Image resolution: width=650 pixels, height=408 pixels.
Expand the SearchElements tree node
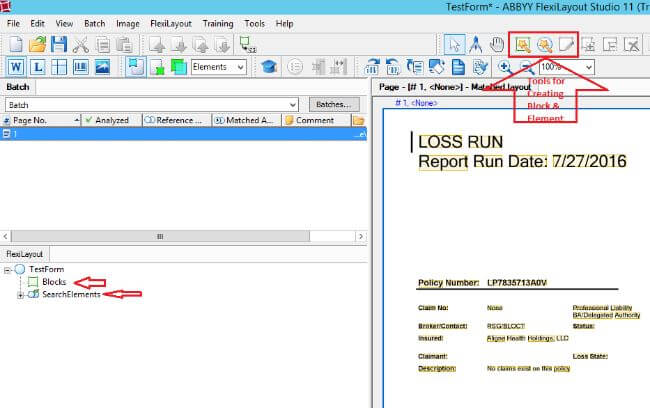click(x=20, y=295)
